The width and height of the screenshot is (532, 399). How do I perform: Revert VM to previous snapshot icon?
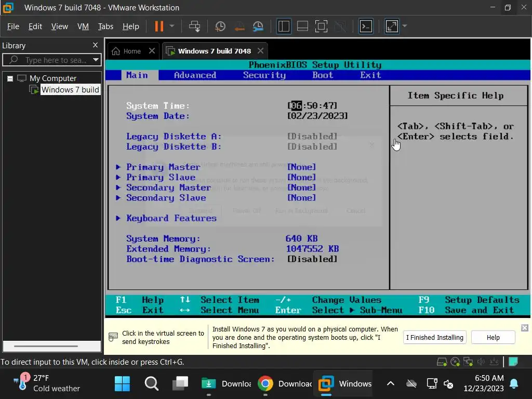click(x=240, y=26)
